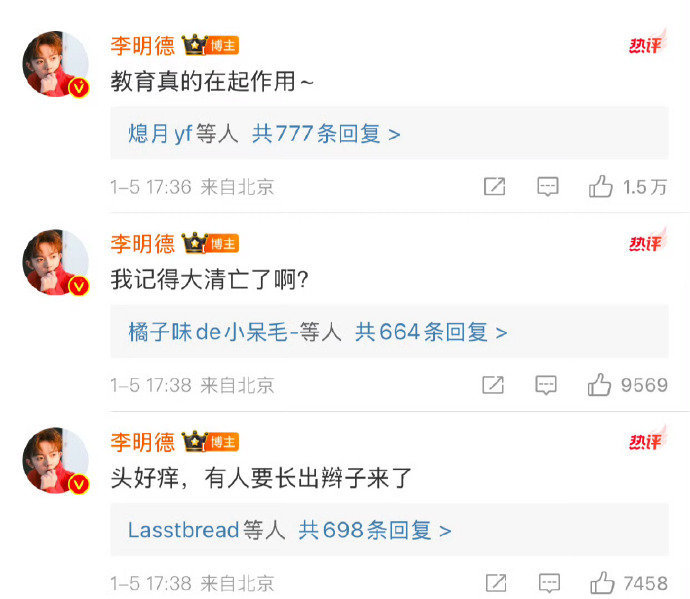Open Lasstbread user profile link
The width and height of the screenshot is (690, 599).
[x=184, y=529]
